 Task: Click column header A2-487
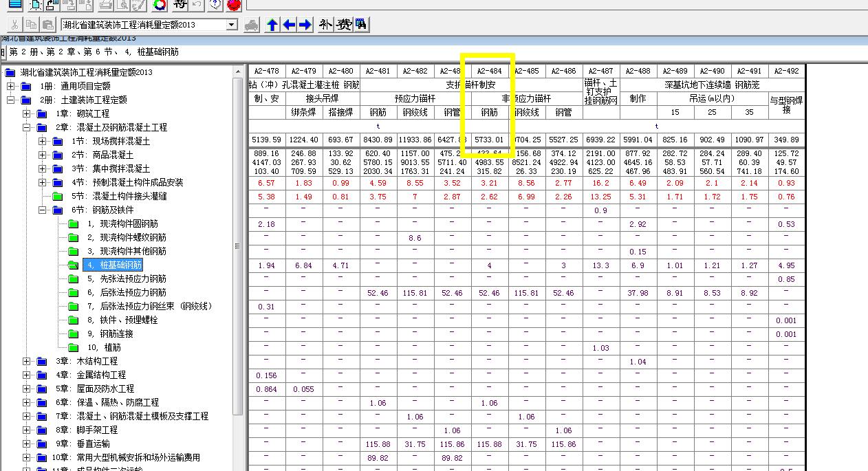(601, 71)
